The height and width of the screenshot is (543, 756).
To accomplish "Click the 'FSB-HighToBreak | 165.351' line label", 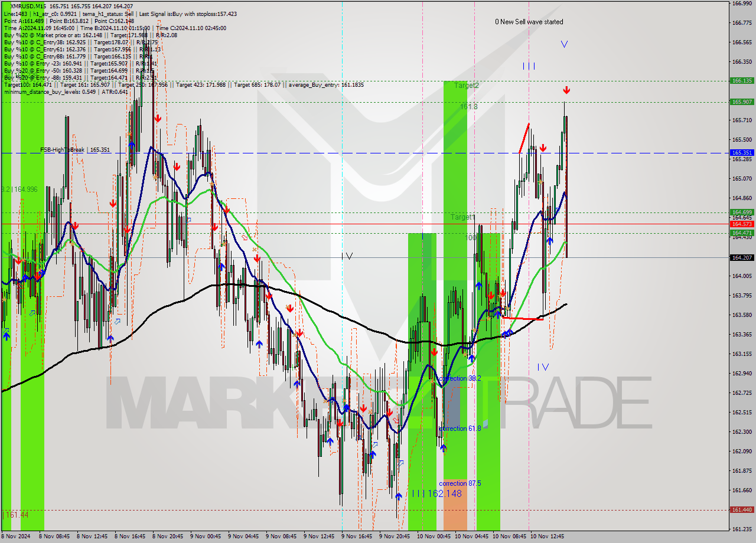I will click(75, 150).
